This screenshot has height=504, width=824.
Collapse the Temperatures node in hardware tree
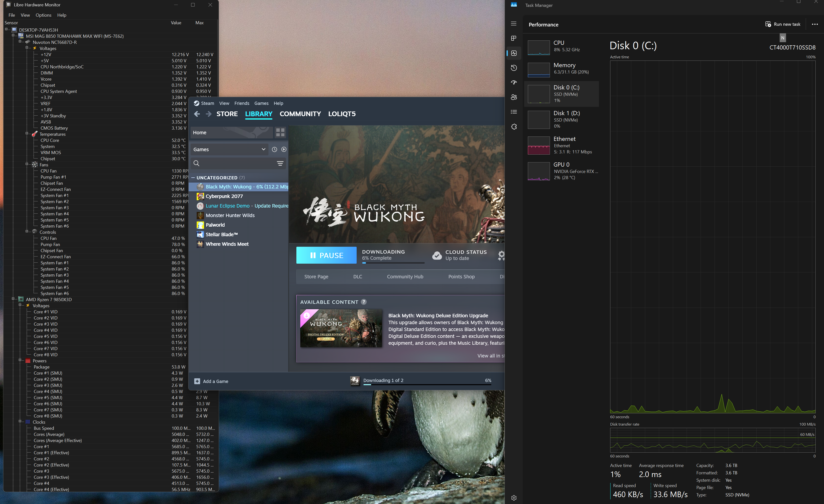pos(27,134)
